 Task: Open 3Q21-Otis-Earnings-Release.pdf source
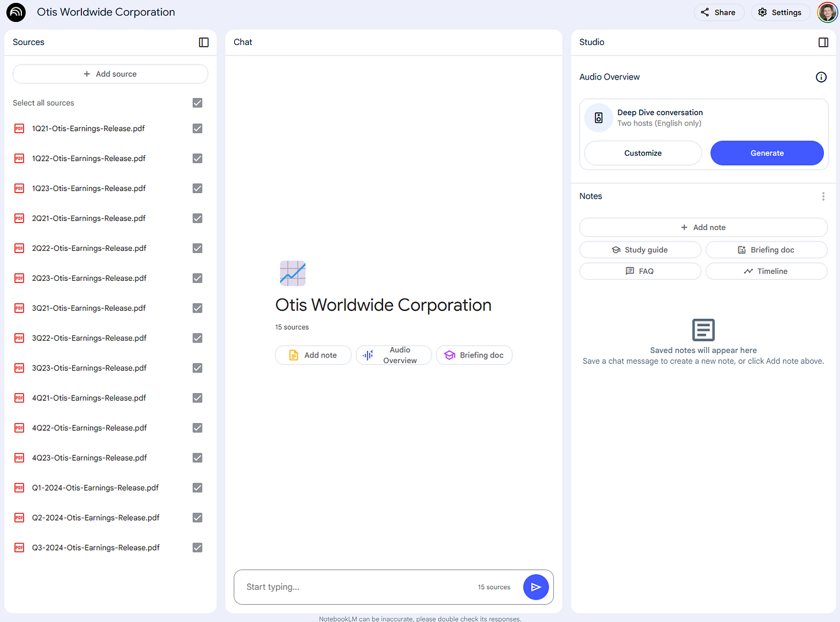tap(89, 308)
